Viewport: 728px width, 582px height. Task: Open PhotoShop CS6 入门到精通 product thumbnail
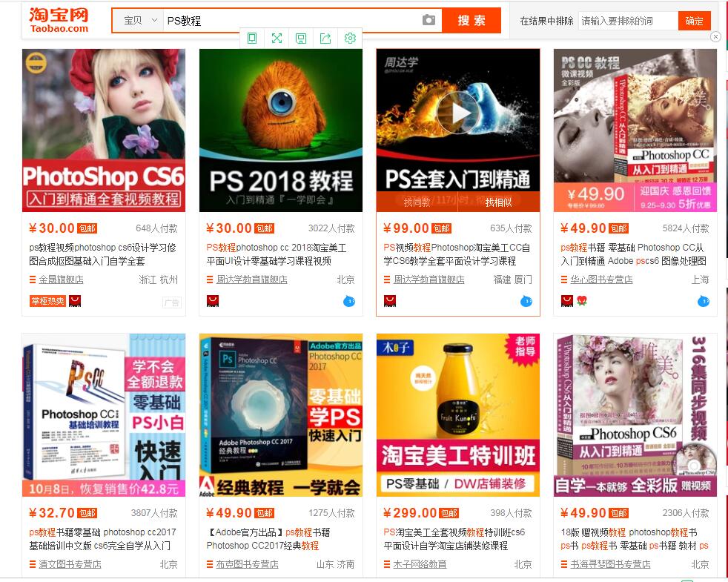pos(104,130)
